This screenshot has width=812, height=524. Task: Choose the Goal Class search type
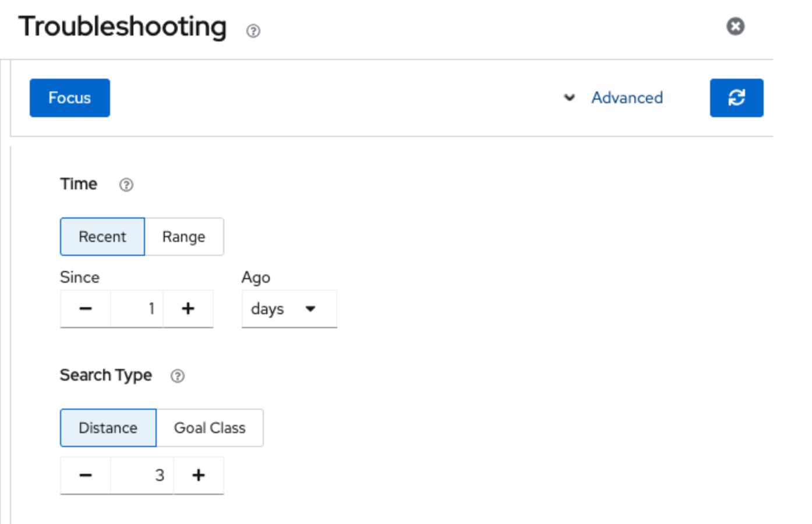click(210, 428)
